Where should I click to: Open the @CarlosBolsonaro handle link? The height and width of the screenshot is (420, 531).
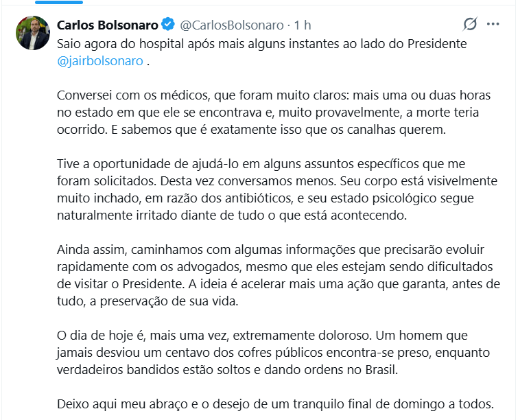[231, 25]
